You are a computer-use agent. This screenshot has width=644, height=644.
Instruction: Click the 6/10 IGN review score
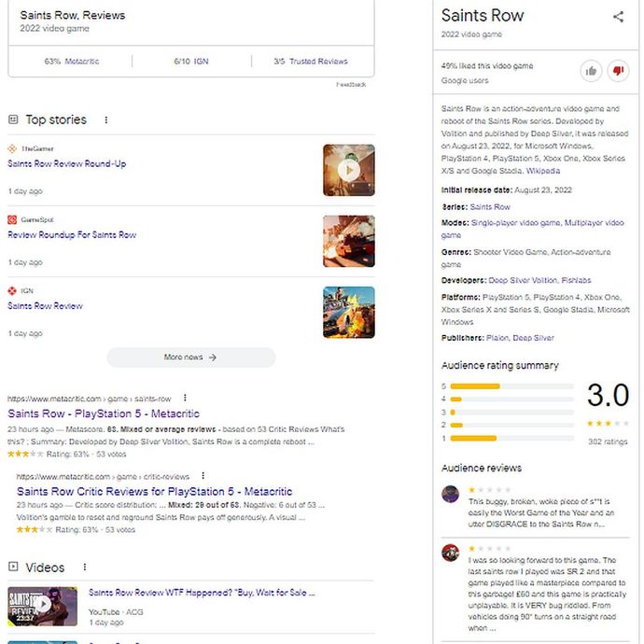(x=191, y=62)
